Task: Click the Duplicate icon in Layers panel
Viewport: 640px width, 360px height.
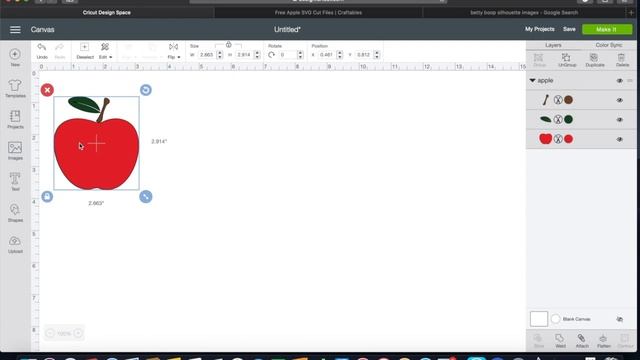Action: point(594,58)
